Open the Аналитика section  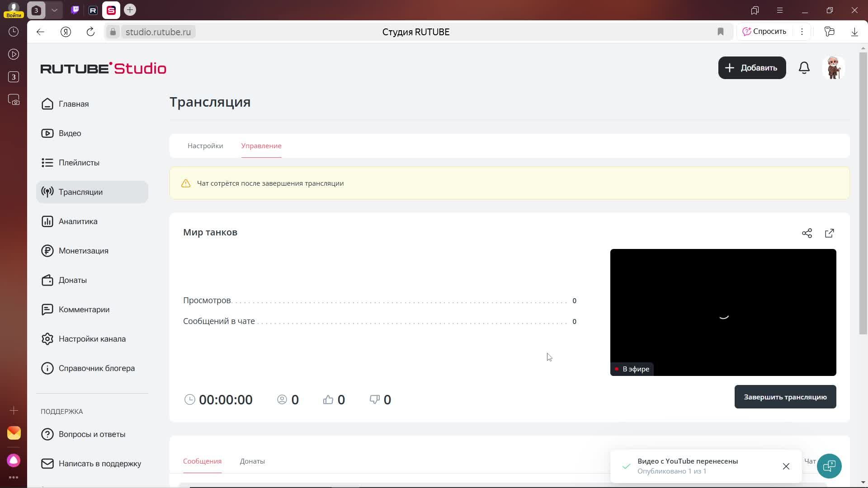click(x=78, y=221)
